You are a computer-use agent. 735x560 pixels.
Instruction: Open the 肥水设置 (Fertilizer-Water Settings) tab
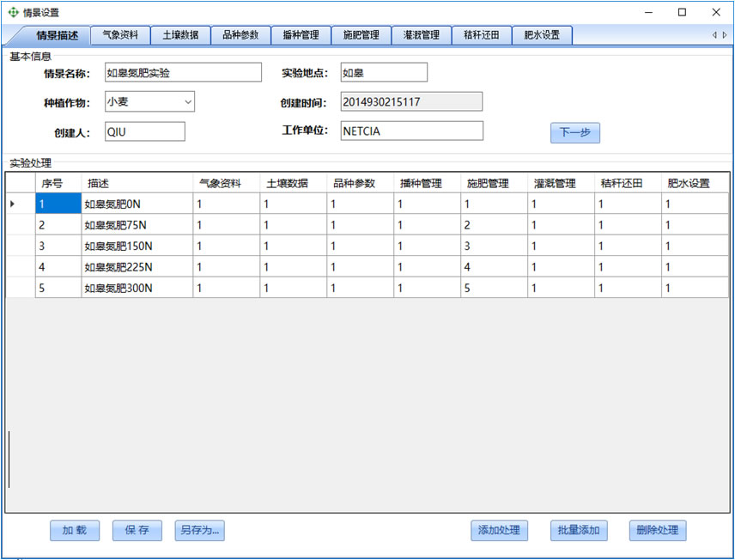pos(542,35)
